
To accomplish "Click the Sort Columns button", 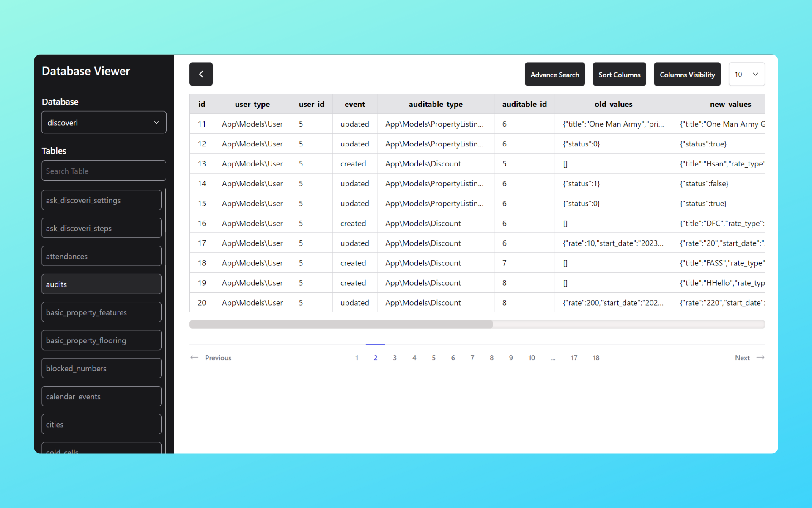I will tap(620, 74).
